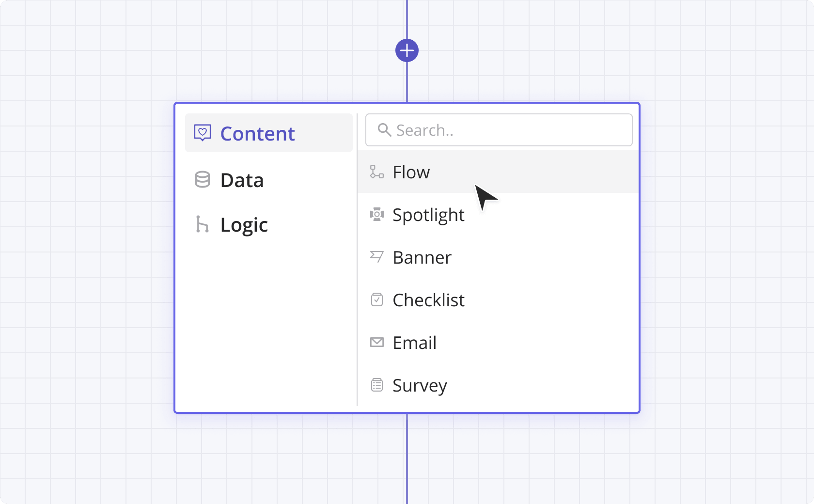Click the Checklist clipboard icon
The width and height of the screenshot is (814, 504).
(376, 300)
